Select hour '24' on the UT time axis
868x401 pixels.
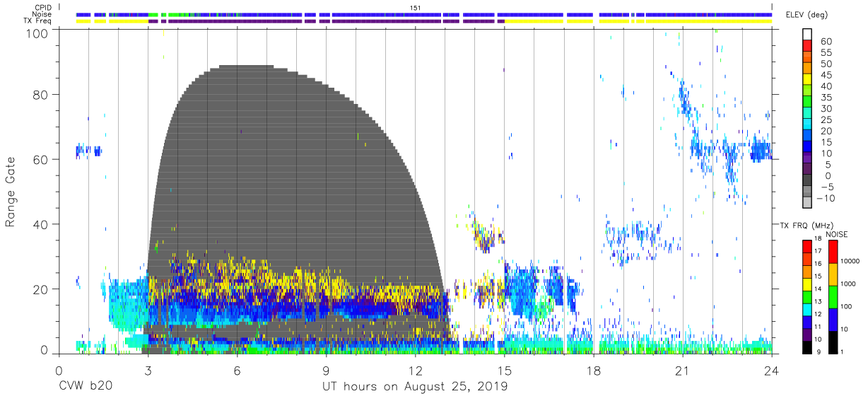pyautogui.click(x=772, y=371)
